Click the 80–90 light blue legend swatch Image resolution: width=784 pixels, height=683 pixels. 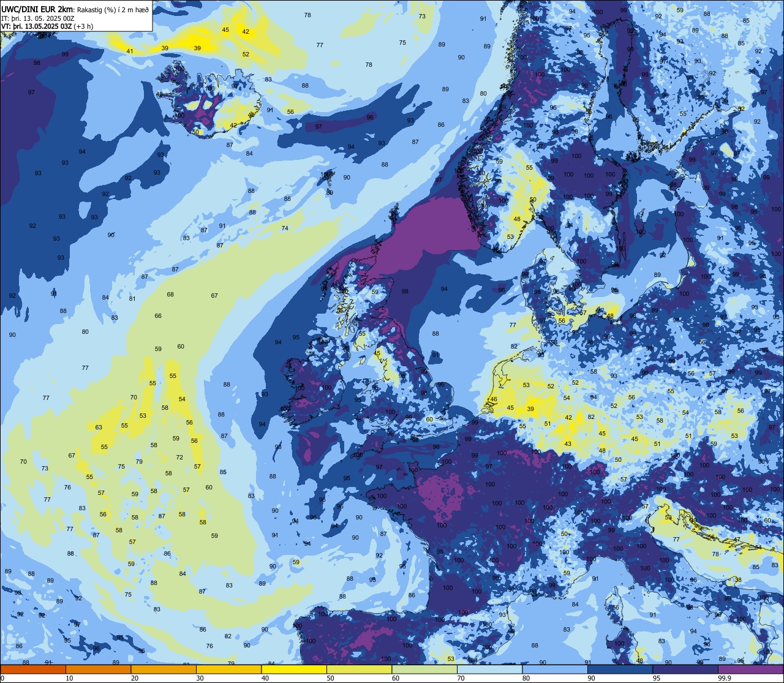tap(555, 669)
